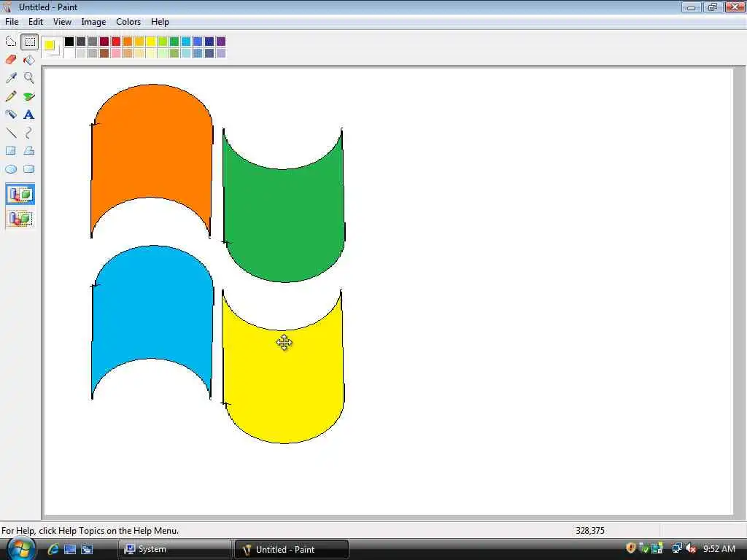Click Untitled - Paint taskbar button
Screen dimensions: 747x560
point(292,549)
